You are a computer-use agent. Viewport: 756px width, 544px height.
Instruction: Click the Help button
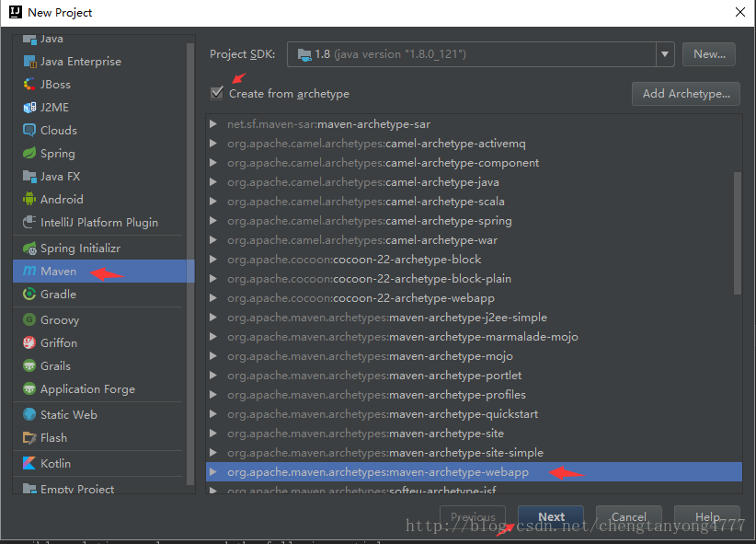point(707,517)
